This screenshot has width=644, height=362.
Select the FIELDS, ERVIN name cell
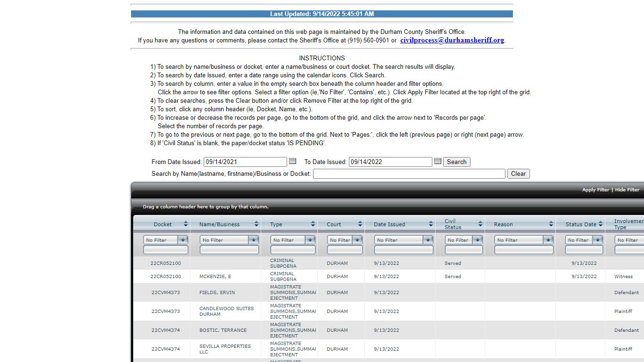(225, 292)
